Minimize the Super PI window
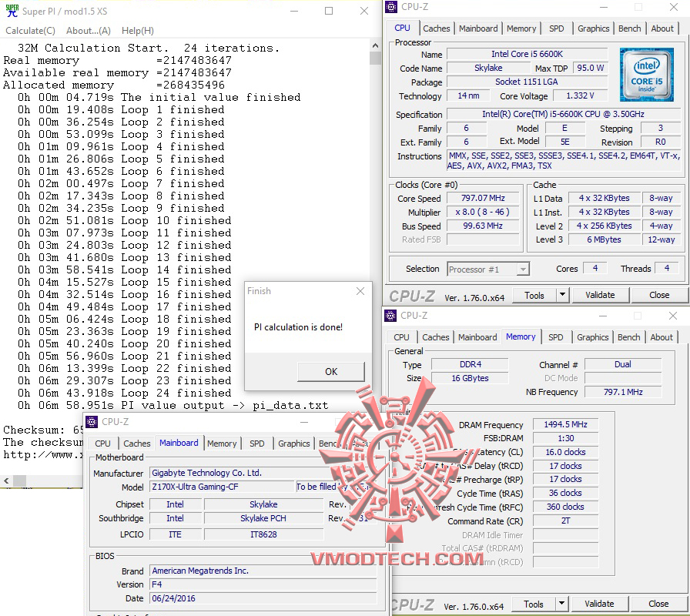 294,11
